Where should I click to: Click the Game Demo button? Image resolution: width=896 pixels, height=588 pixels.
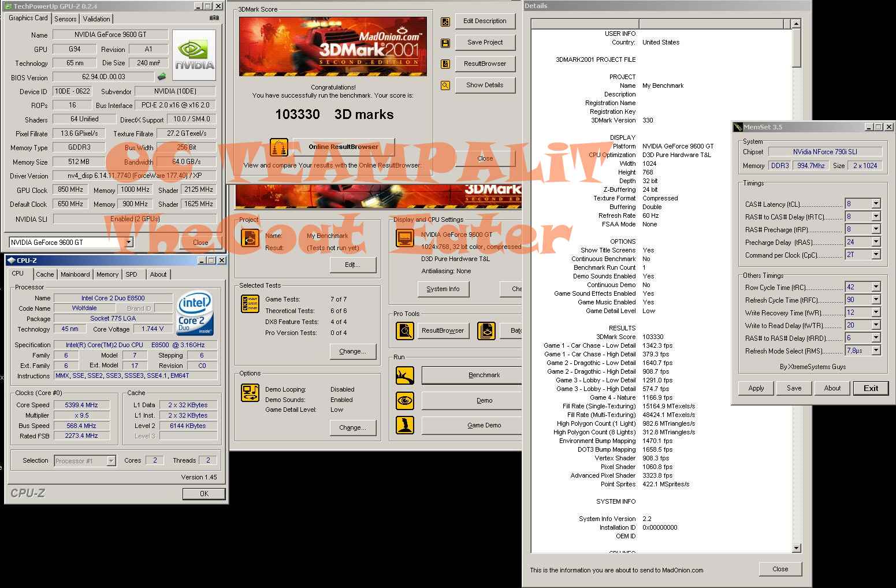click(x=472, y=426)
